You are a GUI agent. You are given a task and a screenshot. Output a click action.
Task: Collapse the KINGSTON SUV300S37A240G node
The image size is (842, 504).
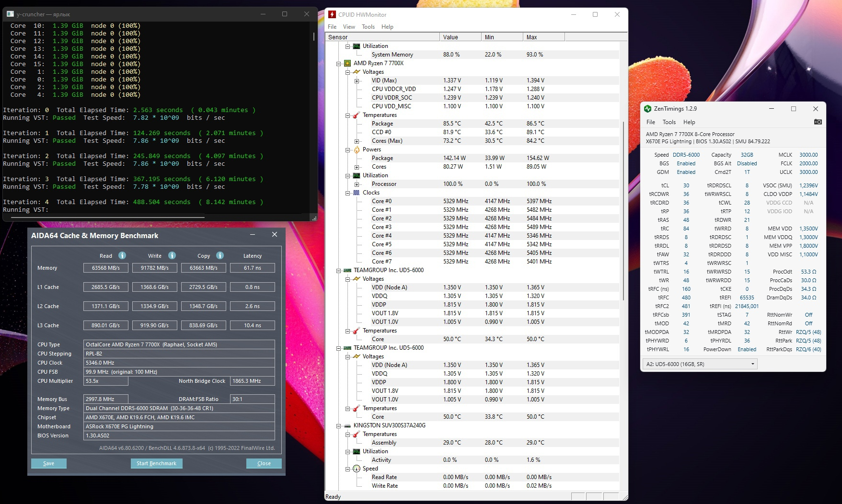coord(339,425)
